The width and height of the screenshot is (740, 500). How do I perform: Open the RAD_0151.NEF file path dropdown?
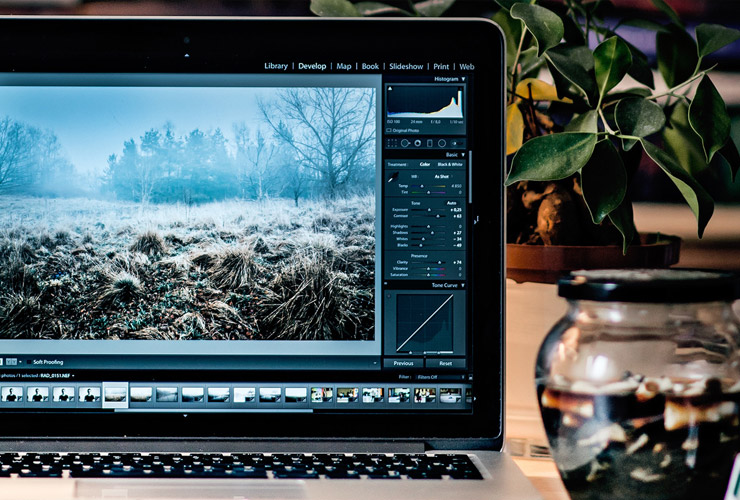click(58, 375)
